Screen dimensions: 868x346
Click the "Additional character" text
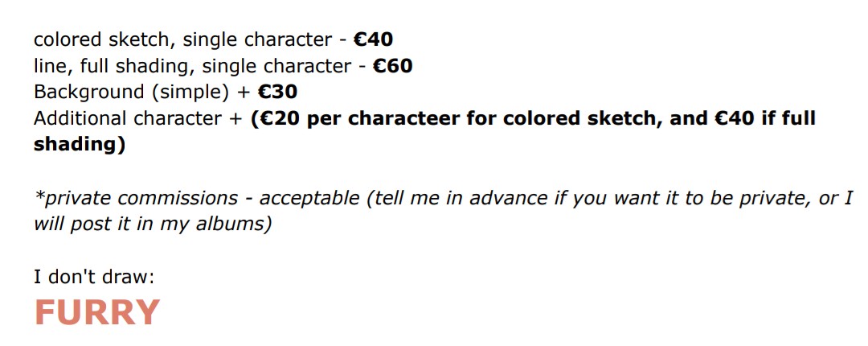pyautogui.click(x=127, y=118)
